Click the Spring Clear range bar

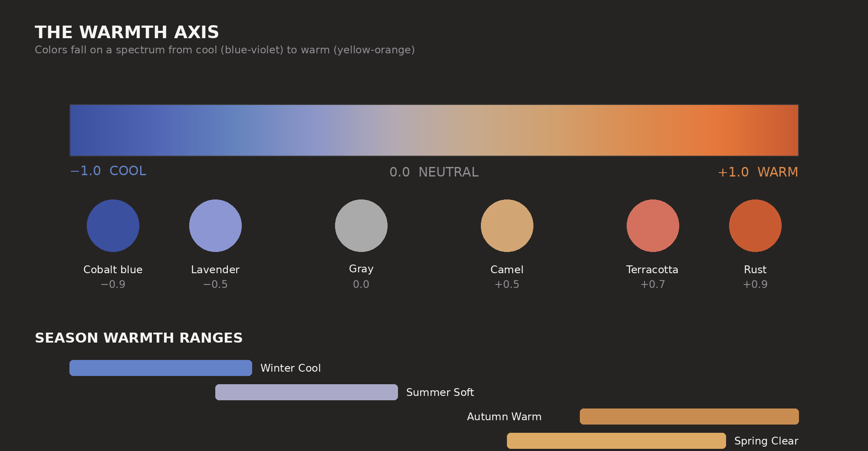(x=616, y=441)
